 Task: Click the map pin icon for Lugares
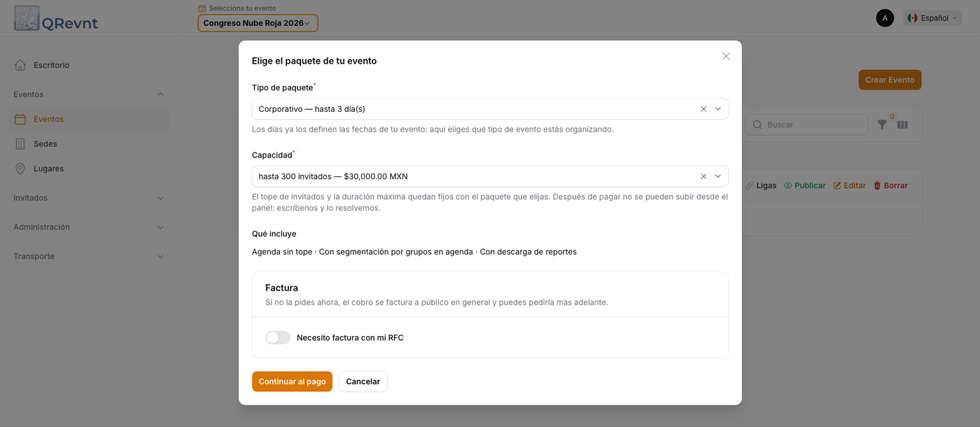pos(20,169)
